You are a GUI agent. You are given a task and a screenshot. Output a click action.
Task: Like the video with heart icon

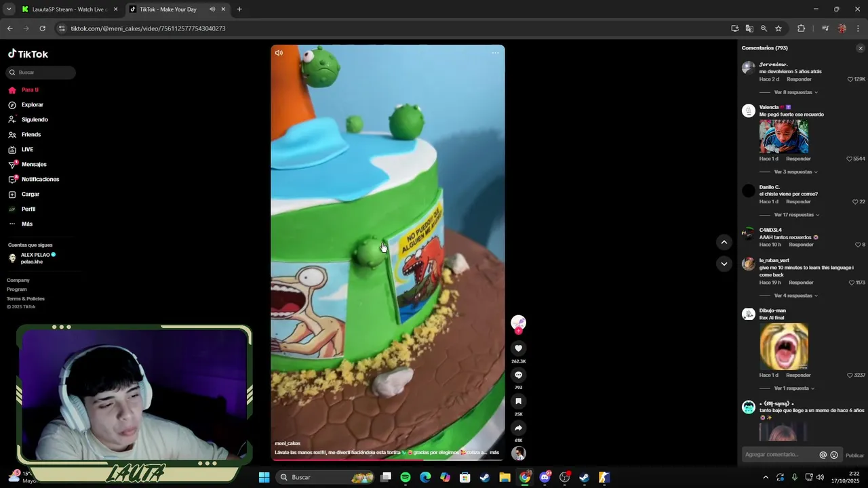(x=518, y=348)
